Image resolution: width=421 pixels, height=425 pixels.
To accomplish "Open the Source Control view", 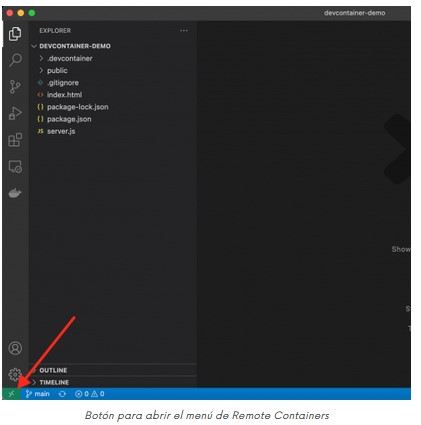I will coord(15,87).
